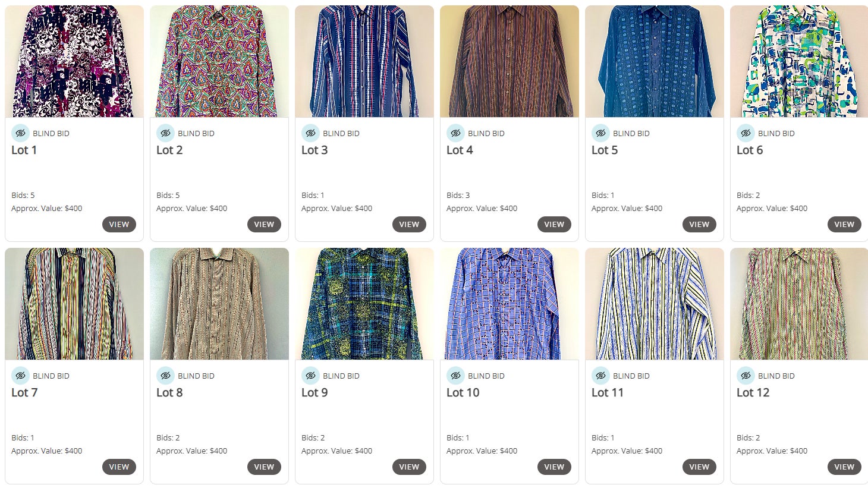Click the Lot 9 plaid shirt photo
868x488 pixels.
point(364,304)
